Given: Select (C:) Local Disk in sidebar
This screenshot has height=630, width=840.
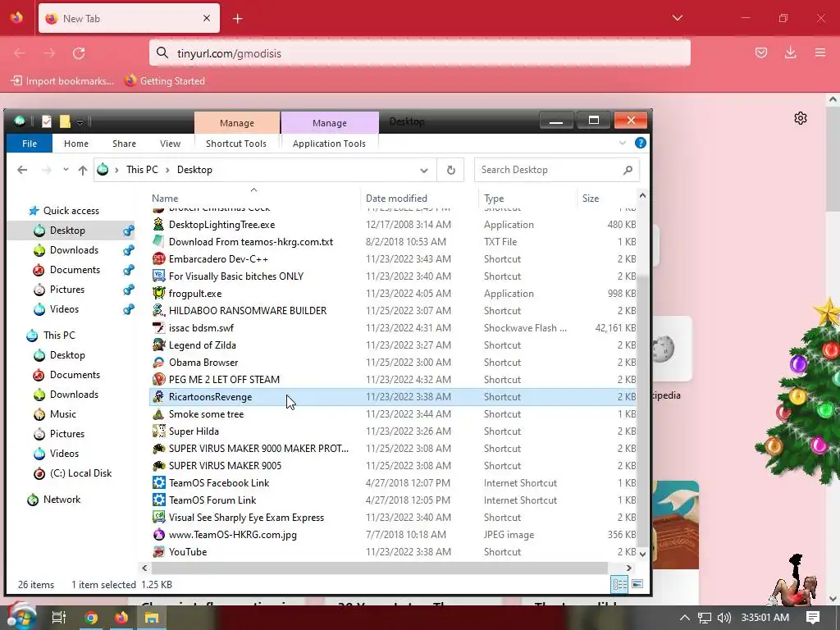Looking at the screenshot, I should 80,473.
